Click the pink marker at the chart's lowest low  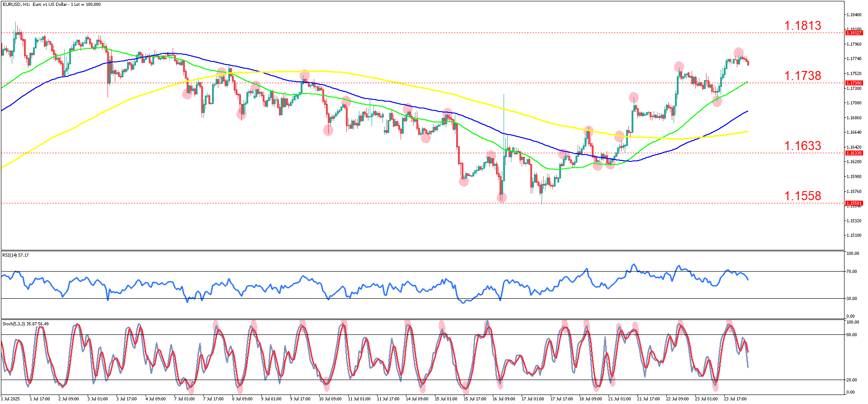(x=502, y=197)
